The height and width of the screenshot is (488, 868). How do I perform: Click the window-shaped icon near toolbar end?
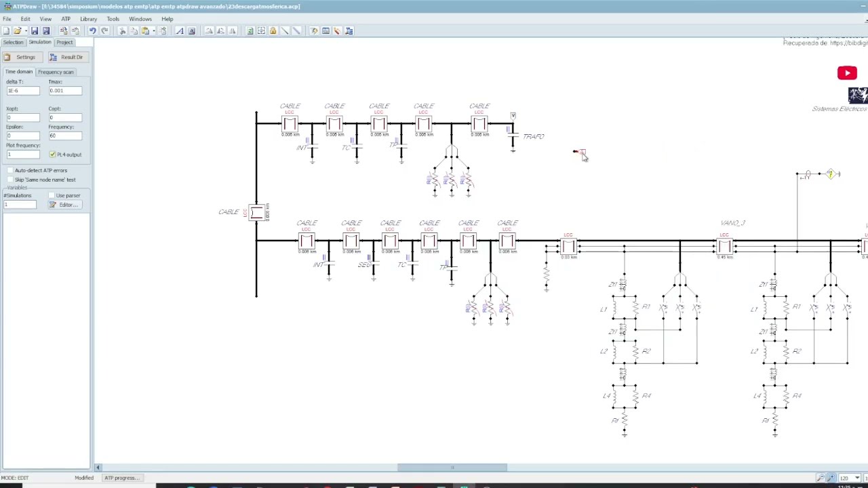tap(325, 30)
